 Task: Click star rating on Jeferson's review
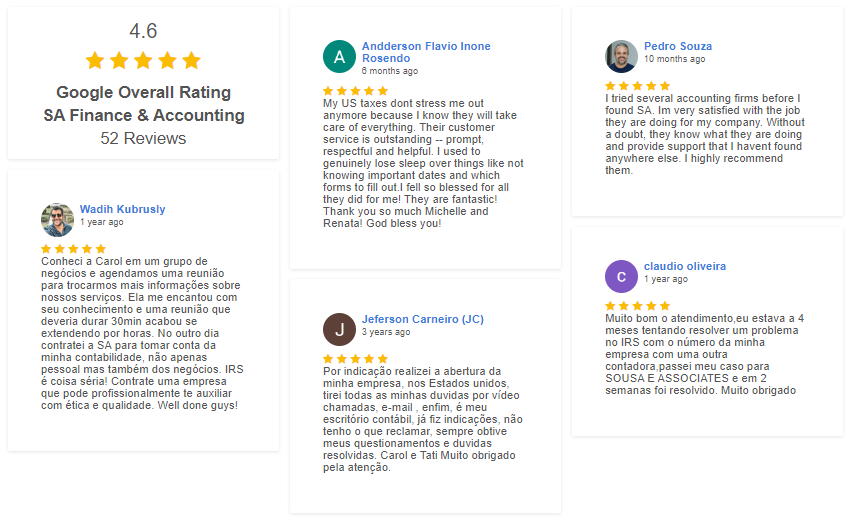click(355, 358)
